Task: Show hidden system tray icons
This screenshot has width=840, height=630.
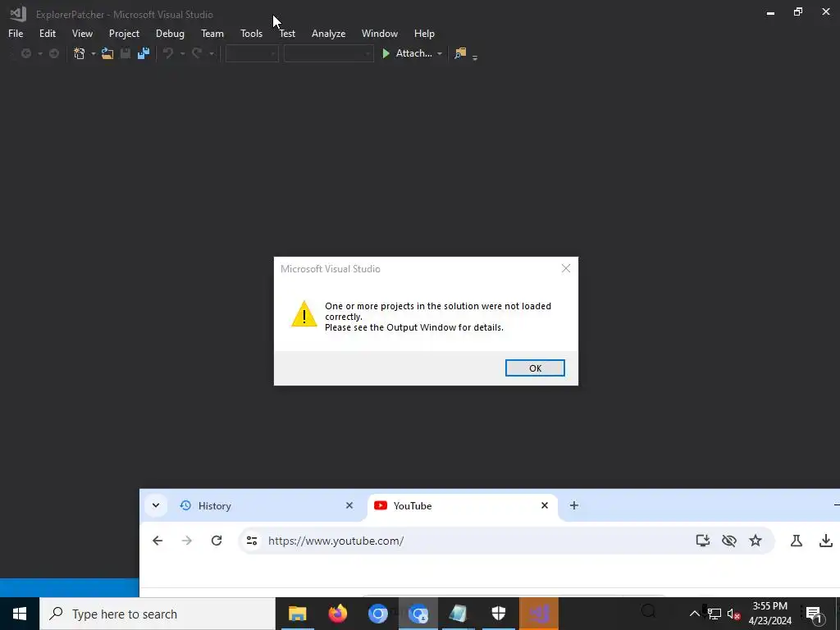Action: pos(694,614)
